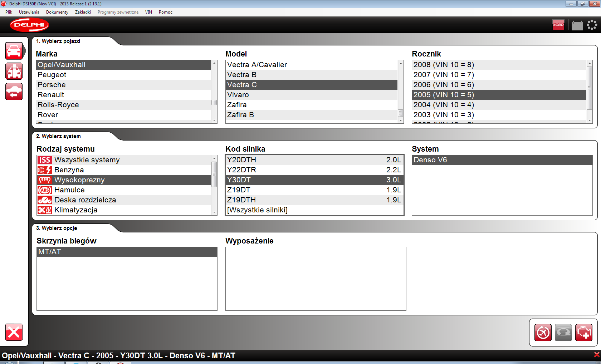Select the ISS Wszystkie systemy icon
This screenshot has height=364, width=601.
(45, 160)
